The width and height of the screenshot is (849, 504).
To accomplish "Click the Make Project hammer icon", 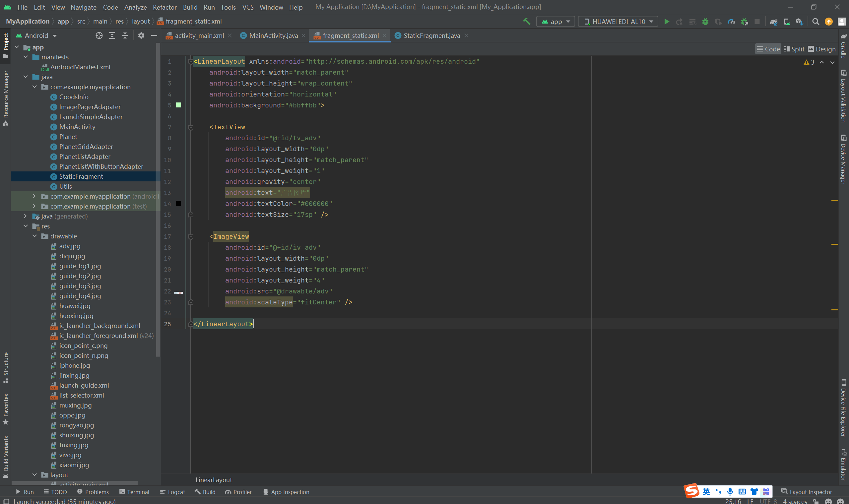I will (x=527, y=22).
